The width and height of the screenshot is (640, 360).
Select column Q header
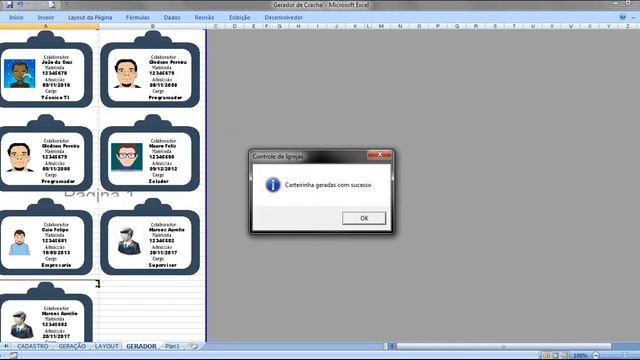[x=457, y=26]
